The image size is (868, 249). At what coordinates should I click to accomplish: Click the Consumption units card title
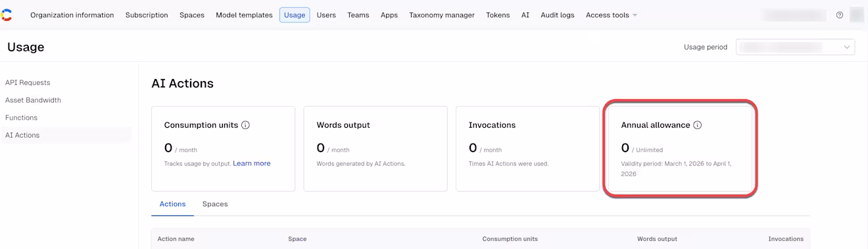tap(201, 125)
